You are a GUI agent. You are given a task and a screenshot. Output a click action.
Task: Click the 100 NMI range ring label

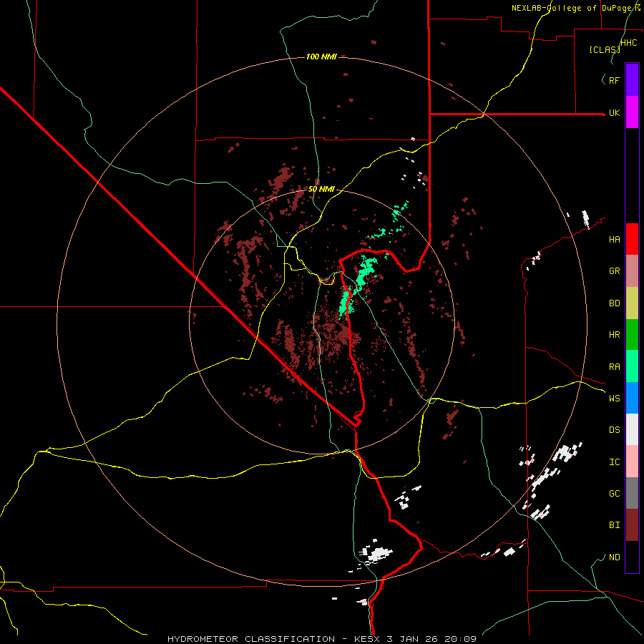point(321,57)
